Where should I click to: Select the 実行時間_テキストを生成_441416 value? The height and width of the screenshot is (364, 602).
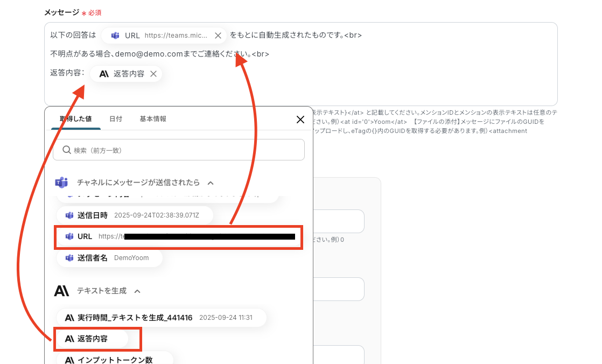point(161,318)
